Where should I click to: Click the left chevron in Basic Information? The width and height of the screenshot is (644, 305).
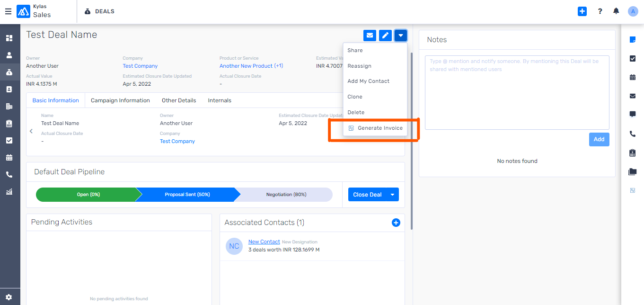(31, 131)
